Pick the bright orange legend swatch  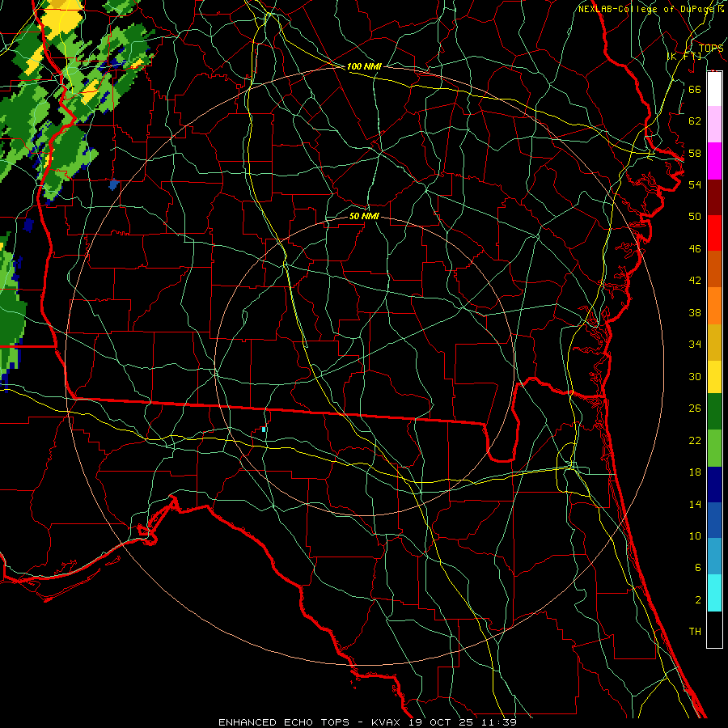click(714, 306)
